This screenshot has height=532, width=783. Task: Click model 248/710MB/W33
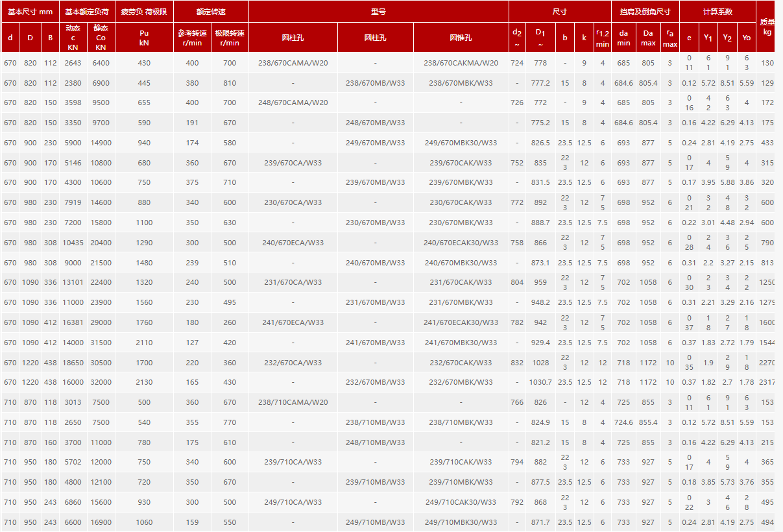(375, 442)
